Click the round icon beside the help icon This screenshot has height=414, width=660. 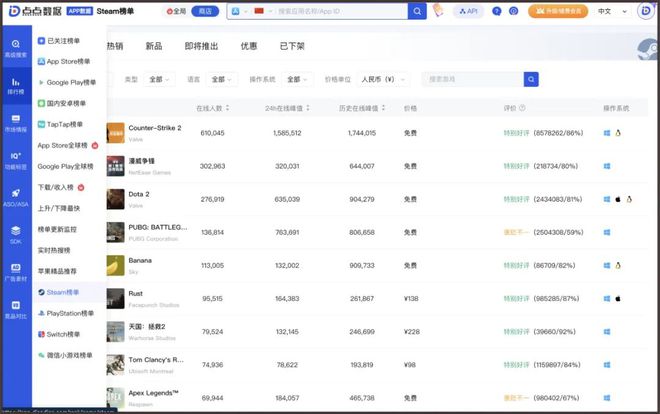click(514, 11)
